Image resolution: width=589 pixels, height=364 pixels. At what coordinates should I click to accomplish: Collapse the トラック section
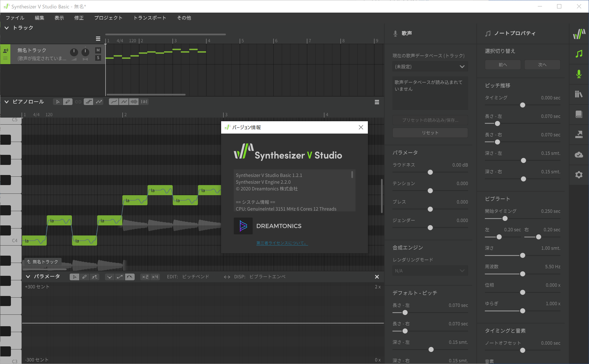click(x=6, y=28)
